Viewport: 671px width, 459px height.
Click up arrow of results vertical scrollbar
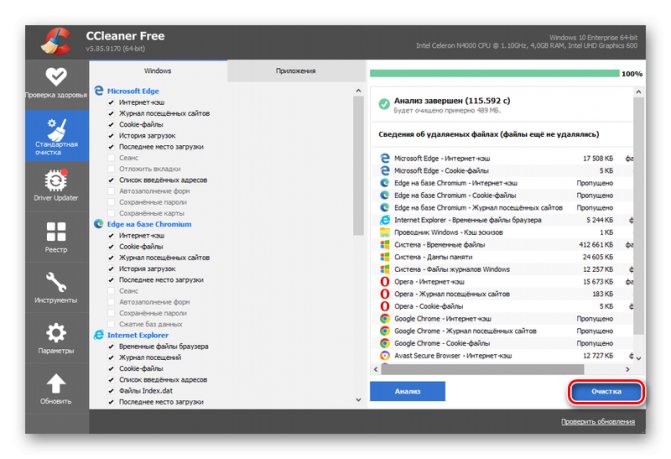(638, 92)
